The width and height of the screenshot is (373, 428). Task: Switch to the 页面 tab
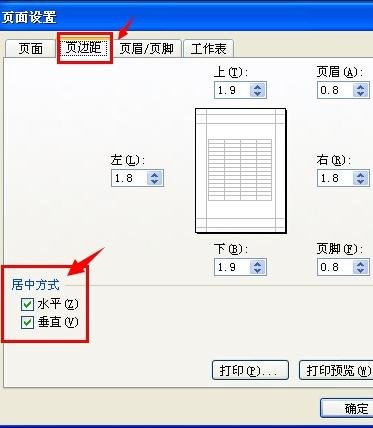point(30,49)
